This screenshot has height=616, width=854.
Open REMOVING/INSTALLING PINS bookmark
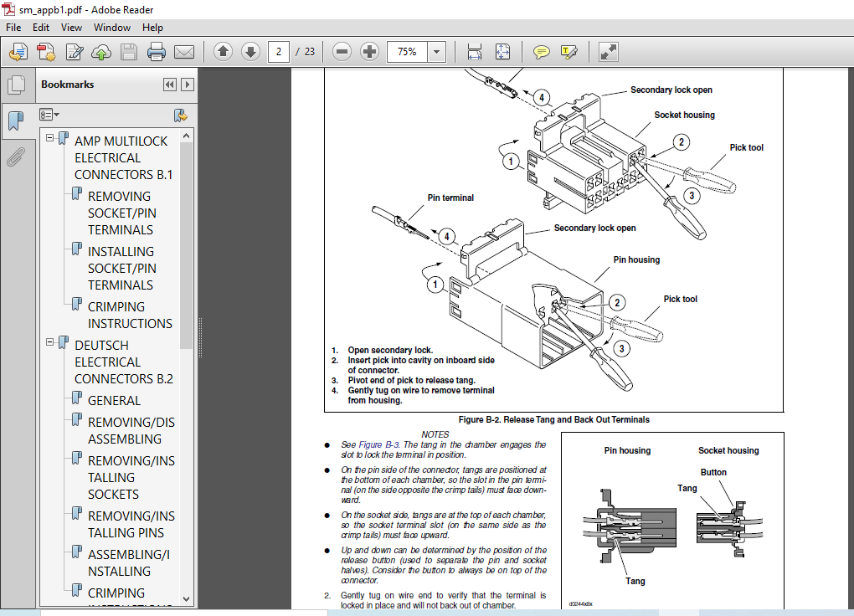pos(131,524)
